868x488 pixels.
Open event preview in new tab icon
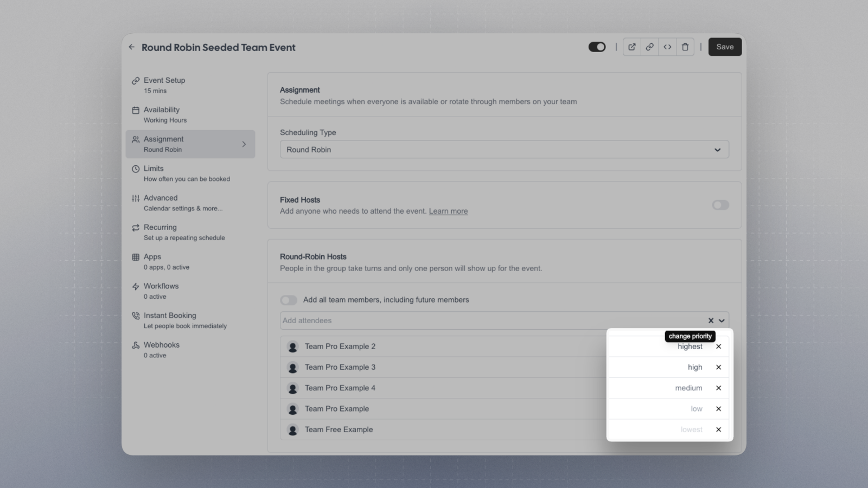coord(632,47)
